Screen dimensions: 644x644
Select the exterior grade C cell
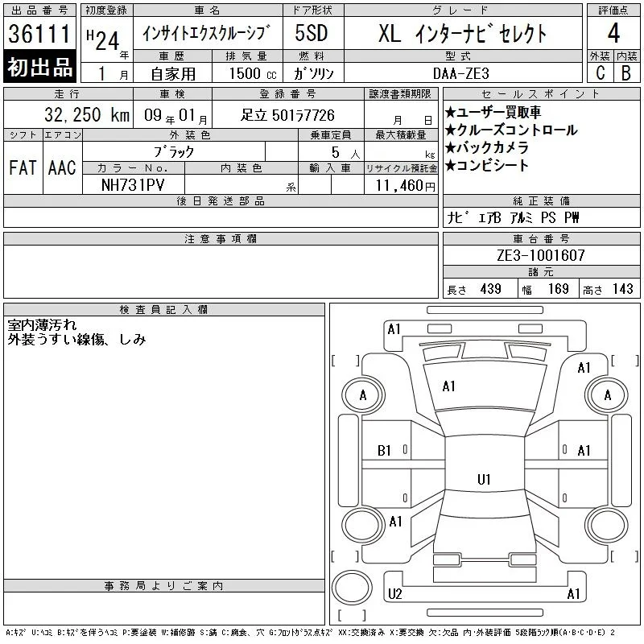click(600, 72)
